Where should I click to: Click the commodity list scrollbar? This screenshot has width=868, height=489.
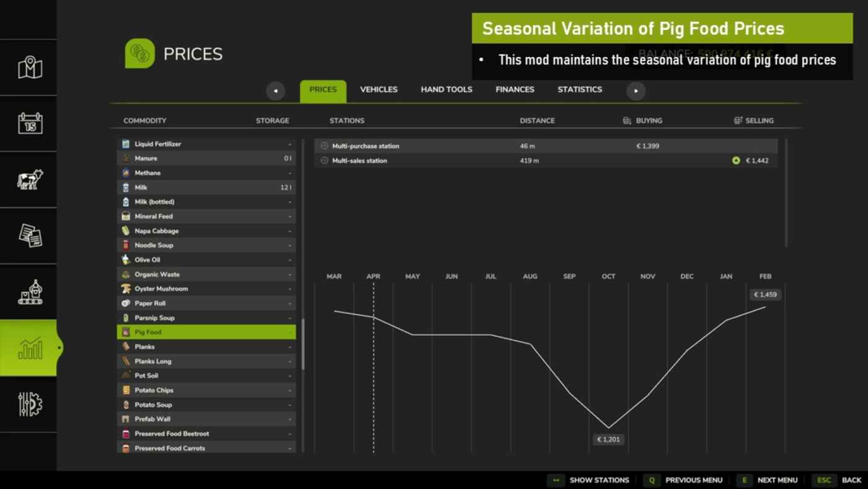(303, 344)
